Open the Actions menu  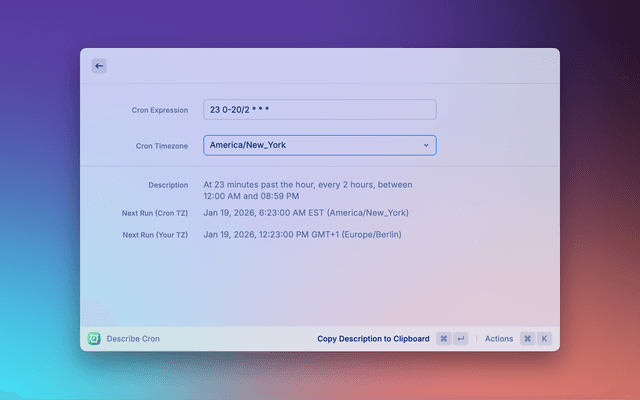tap(498, 339)
